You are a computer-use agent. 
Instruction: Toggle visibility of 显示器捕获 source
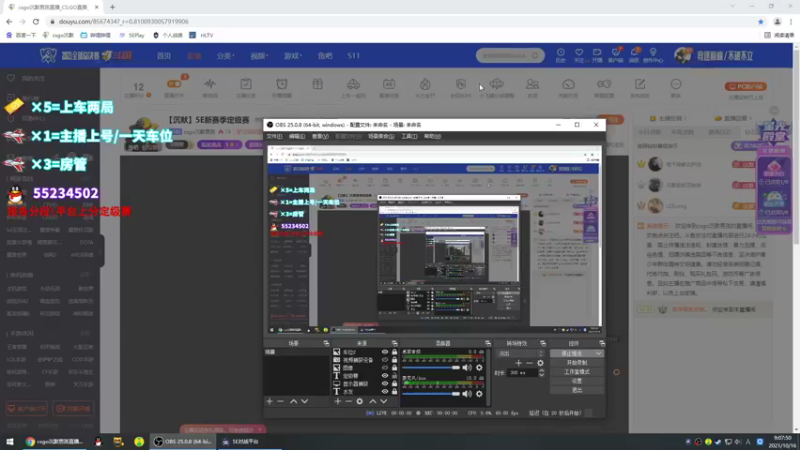pyautogui.click(x=385, y=383)
